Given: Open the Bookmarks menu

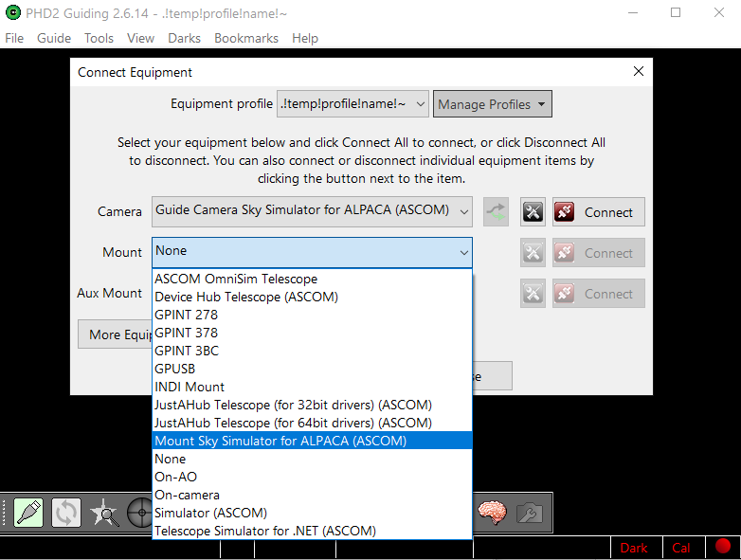Looking at the screenshot, I should pyautogui.click(x=246, y=38).
